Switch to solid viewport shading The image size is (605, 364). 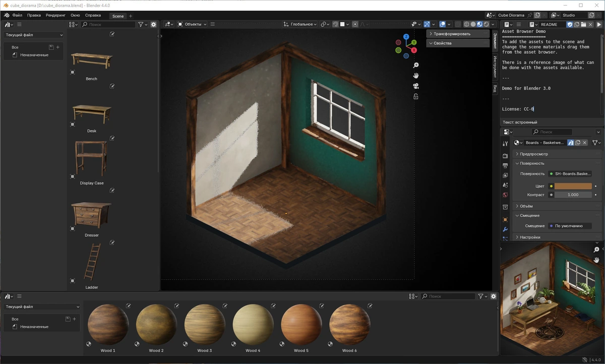(x=473, y=24)
